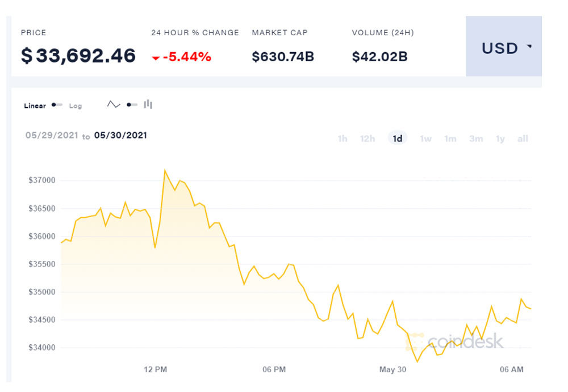Click the 05/30/2021 end date
The width and height of the screenshot is (568, 392).
[x=120, y=136]
